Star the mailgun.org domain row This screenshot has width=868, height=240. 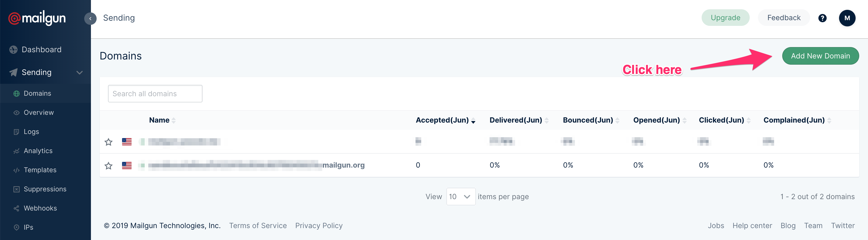click(x=109, y=166)
